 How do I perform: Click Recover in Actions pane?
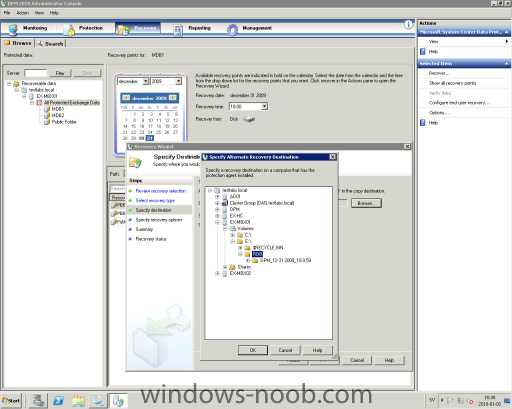click(x=439, y=73)
